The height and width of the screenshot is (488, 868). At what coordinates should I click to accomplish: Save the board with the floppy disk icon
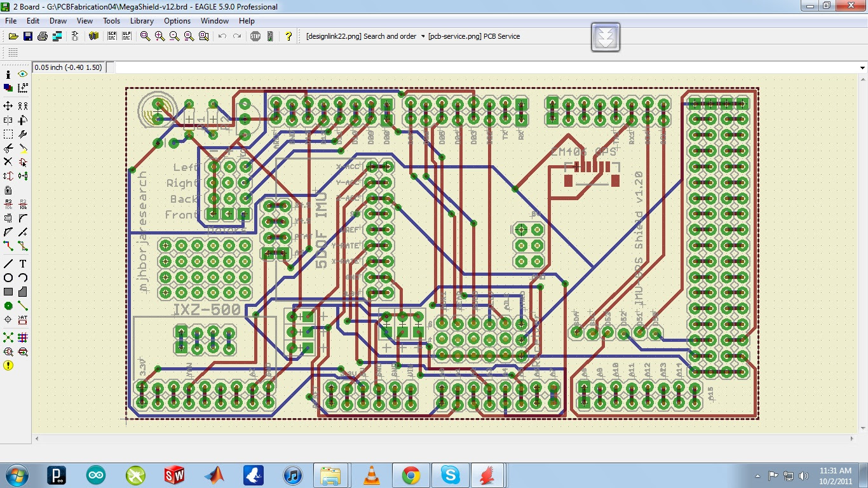28,36
